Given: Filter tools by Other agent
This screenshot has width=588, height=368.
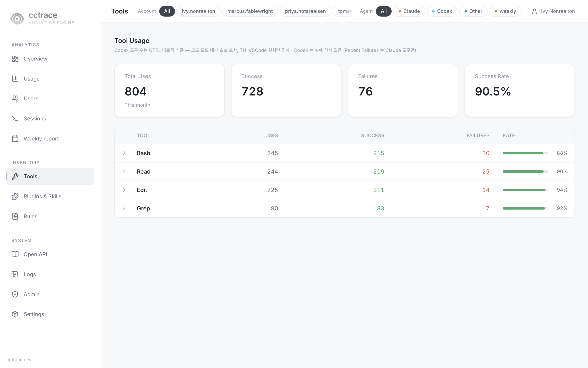Looking at the screenshot, I should tap(473, 11).
